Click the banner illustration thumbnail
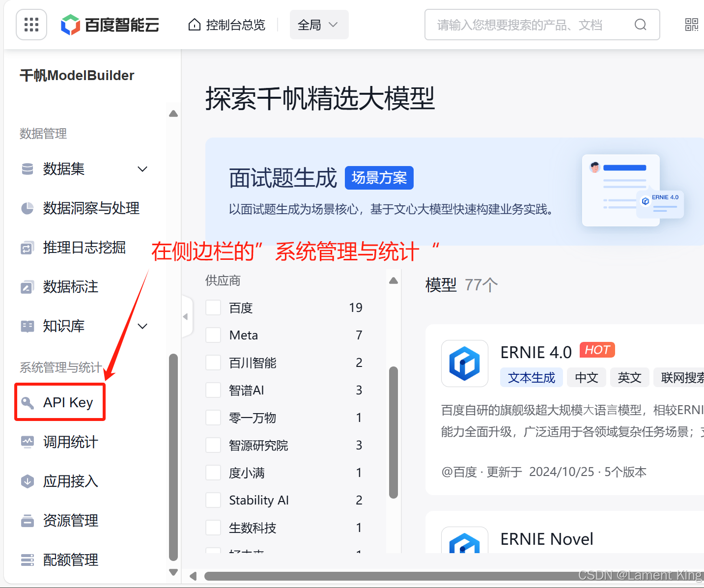Image resolution: width=704 pixels, height=588 pixels. 633,191
